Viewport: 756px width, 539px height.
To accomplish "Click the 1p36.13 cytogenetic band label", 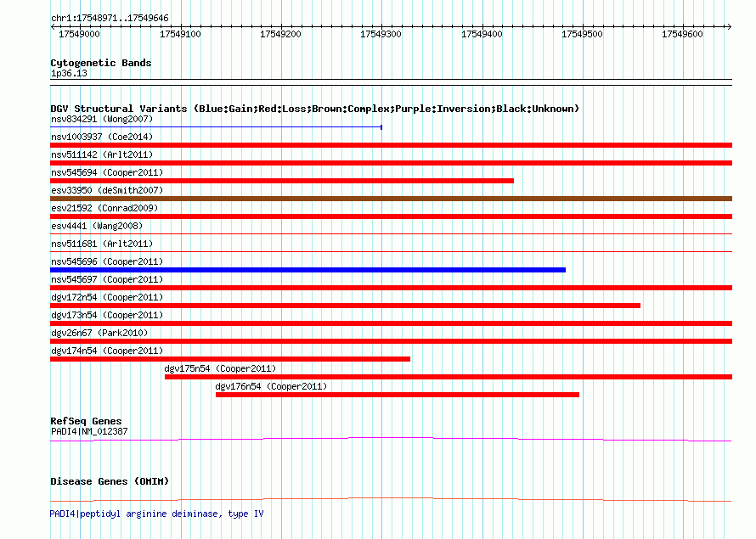I will coord(69,73).
